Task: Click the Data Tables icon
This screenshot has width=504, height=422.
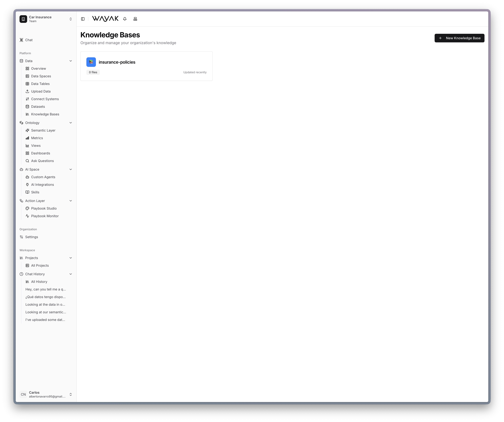Action: 27,84
